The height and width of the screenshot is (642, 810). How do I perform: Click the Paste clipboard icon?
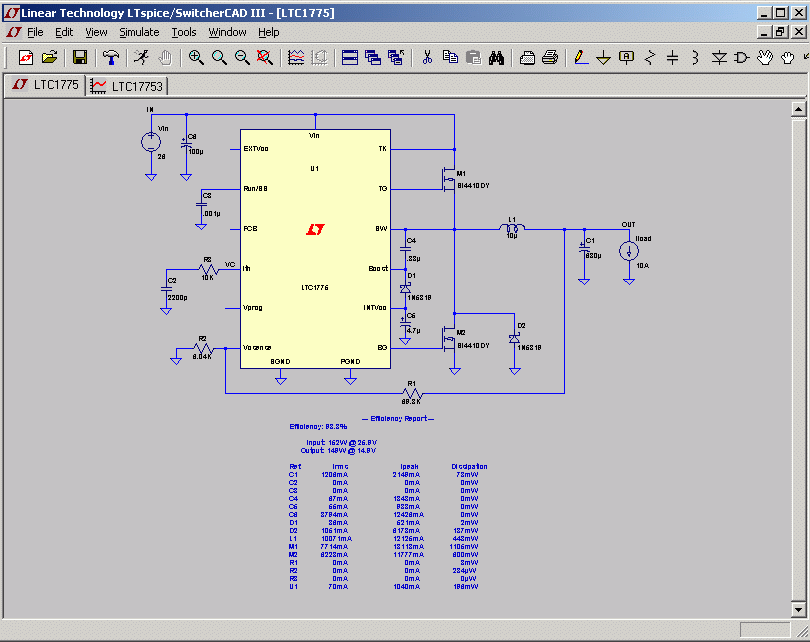tap(474, 57)
